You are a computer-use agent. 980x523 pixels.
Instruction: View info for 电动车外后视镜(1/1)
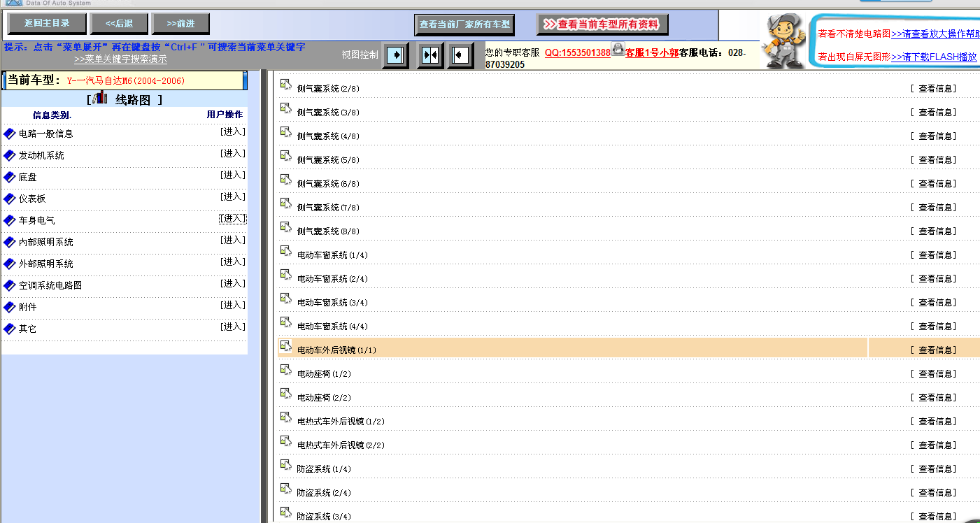pos(933,350)
